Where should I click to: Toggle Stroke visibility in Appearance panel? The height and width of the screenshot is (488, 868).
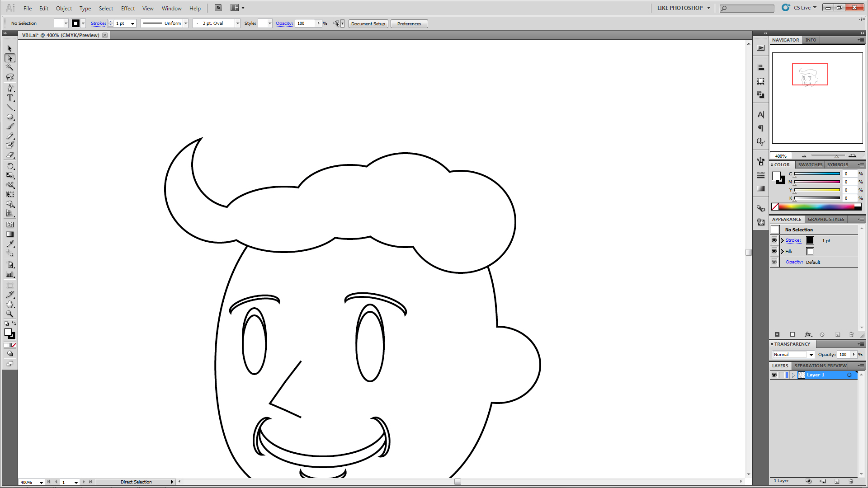(x=774, y=240)
